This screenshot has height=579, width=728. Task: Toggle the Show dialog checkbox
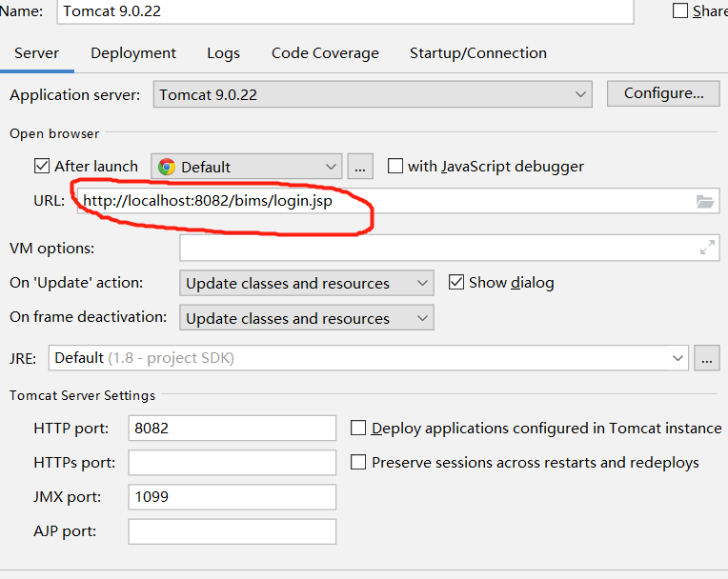coord(455,282)
